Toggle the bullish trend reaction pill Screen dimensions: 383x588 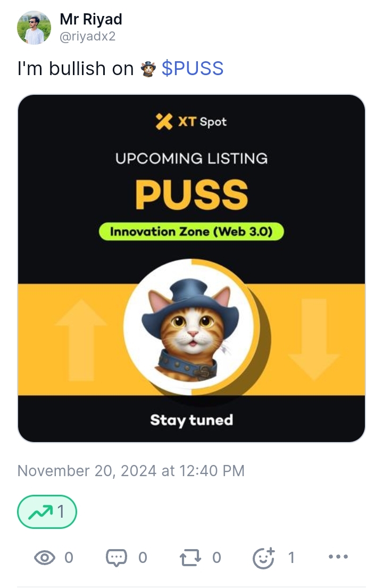click(47, 511)
